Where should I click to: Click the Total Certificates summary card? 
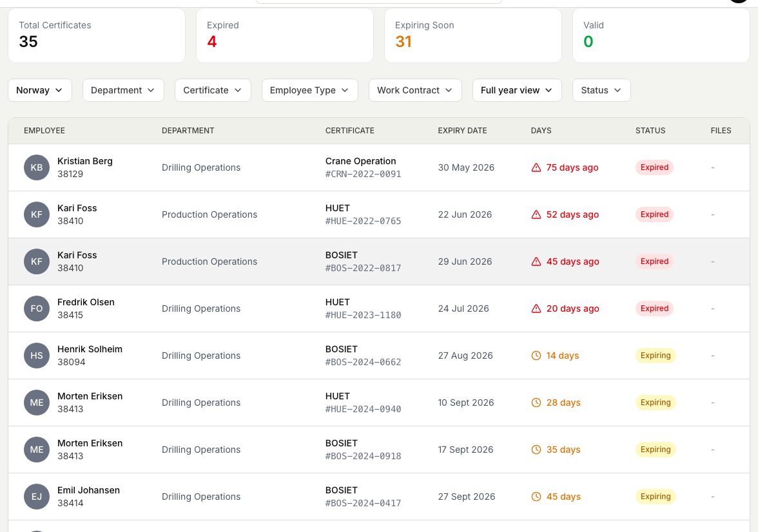point(97,35)
